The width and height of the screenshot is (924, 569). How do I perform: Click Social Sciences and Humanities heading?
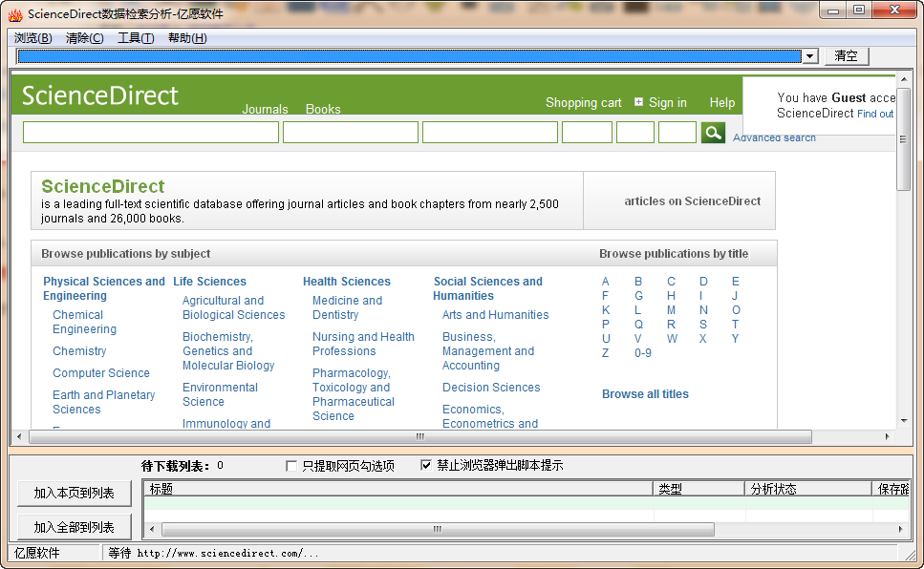(x=487, y=288)
